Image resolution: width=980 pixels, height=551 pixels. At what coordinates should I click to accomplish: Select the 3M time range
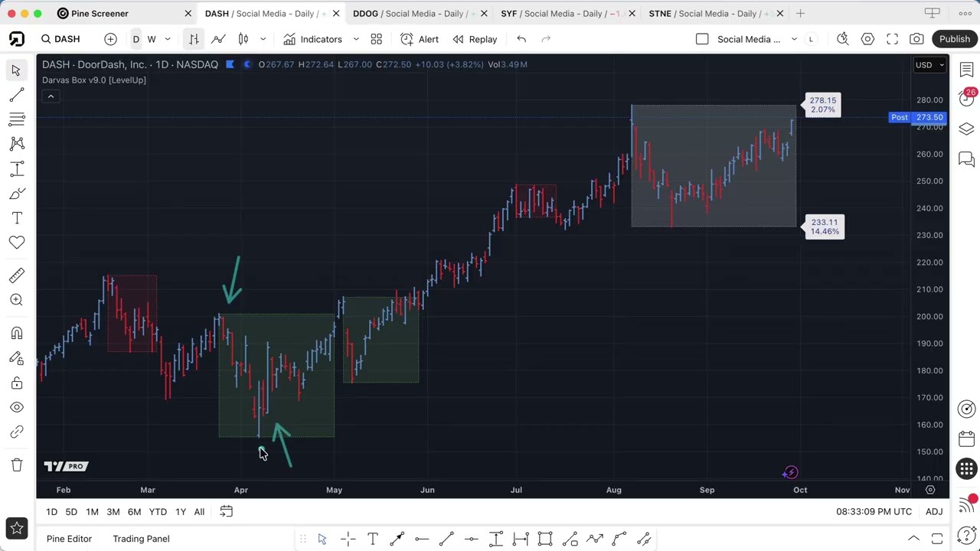(x=113, y=511)
